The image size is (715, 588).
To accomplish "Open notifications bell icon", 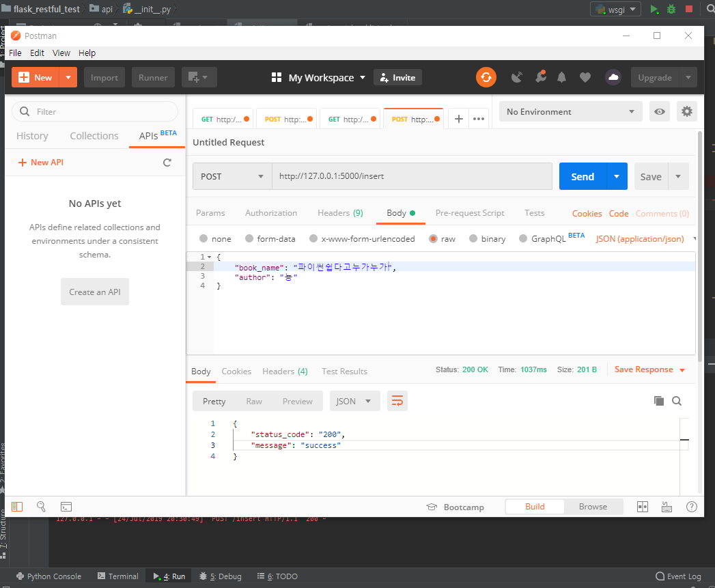I will point(562,78).
